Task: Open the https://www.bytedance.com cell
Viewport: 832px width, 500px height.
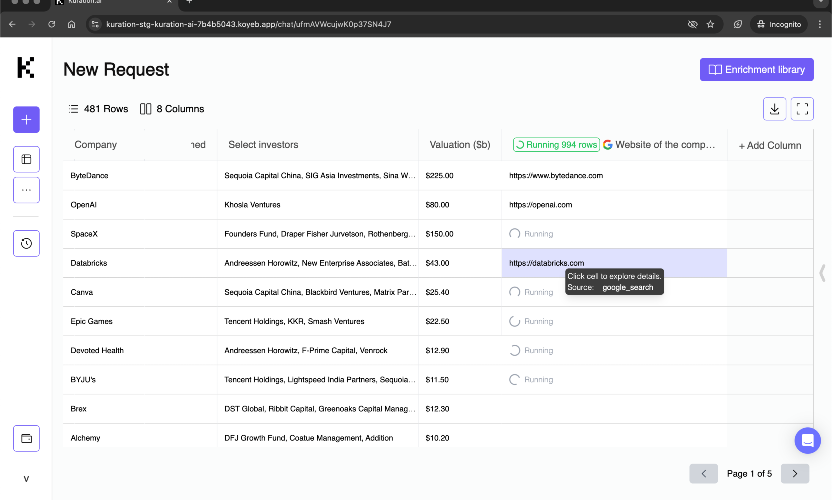Action: [x=614, y=176]
